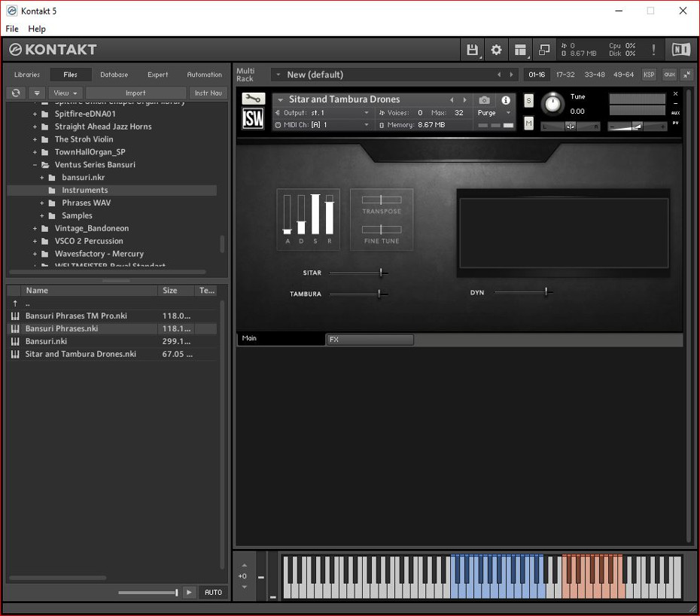
Task: Switch to the FX page tab
Action: [370, 340]
